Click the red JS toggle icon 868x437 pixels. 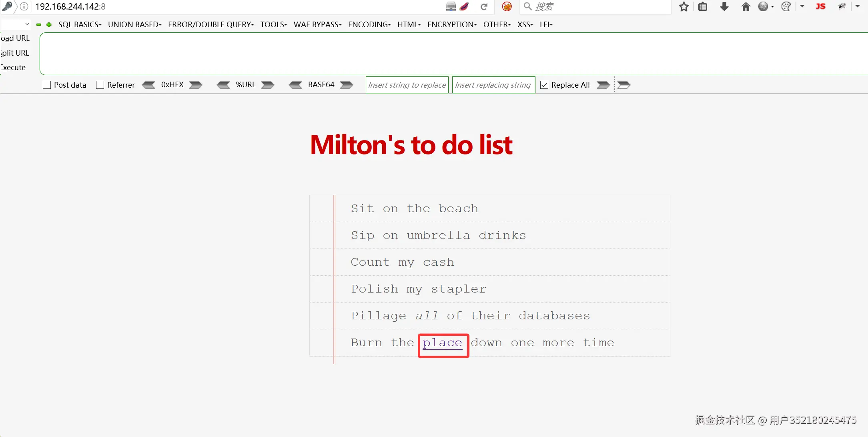click(x=820, y=7)
